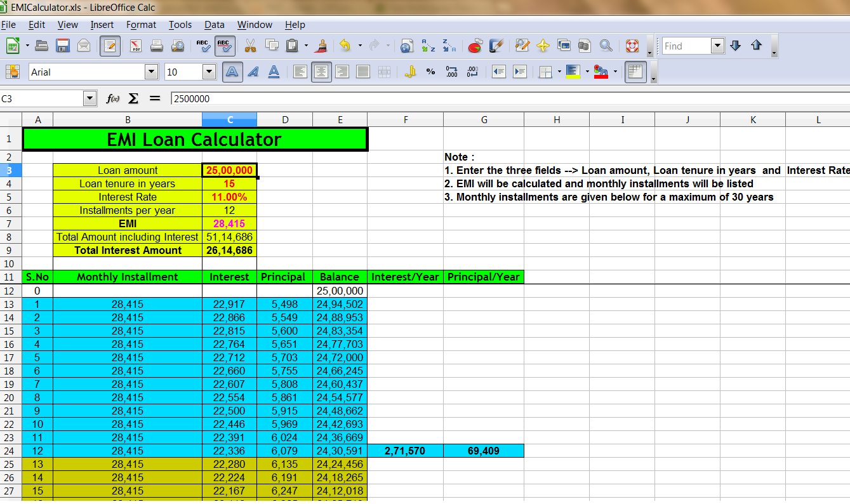Run Spelling check ABC icon
The image size is (850, 504).
point(203,46)
